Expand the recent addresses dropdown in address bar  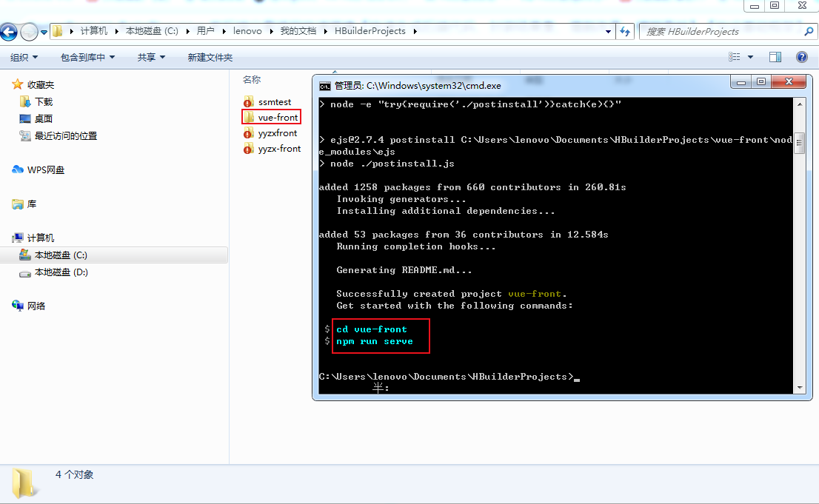tap(607, 31)
